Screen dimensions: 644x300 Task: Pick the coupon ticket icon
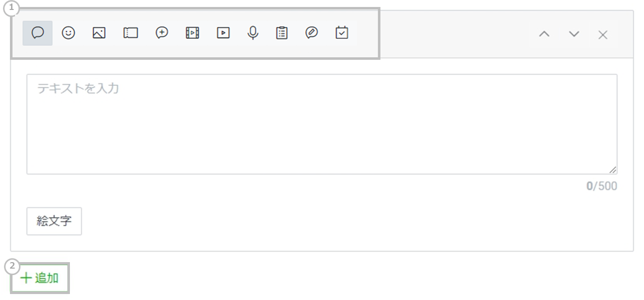click(130, 33)
